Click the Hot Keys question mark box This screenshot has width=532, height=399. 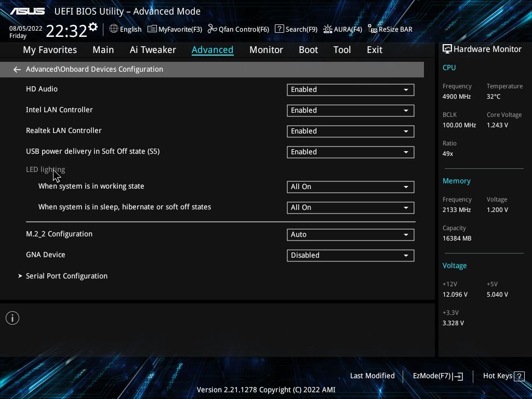click(x=519, y=376)
